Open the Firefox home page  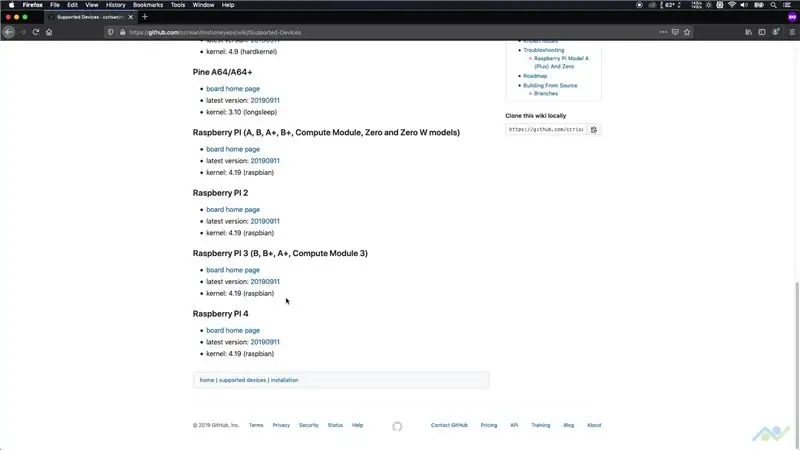pos(49,32)
